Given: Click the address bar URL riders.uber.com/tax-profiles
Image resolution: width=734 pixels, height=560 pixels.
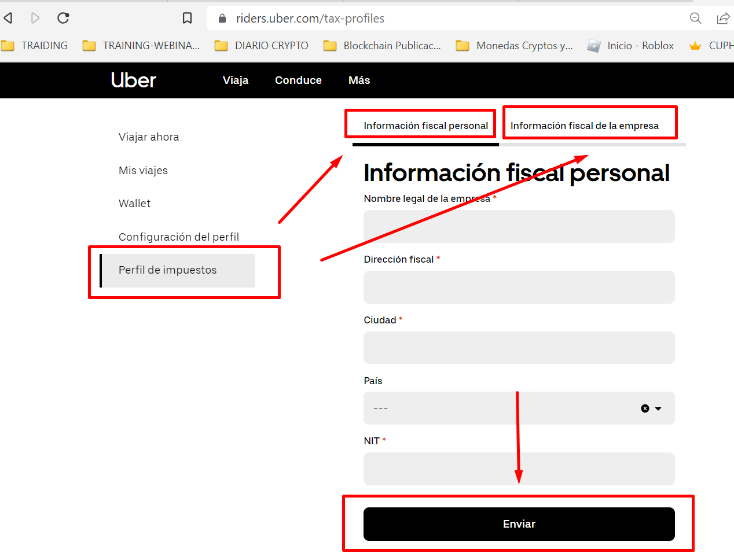Looking at the screenshot, I should coord(310,19).
